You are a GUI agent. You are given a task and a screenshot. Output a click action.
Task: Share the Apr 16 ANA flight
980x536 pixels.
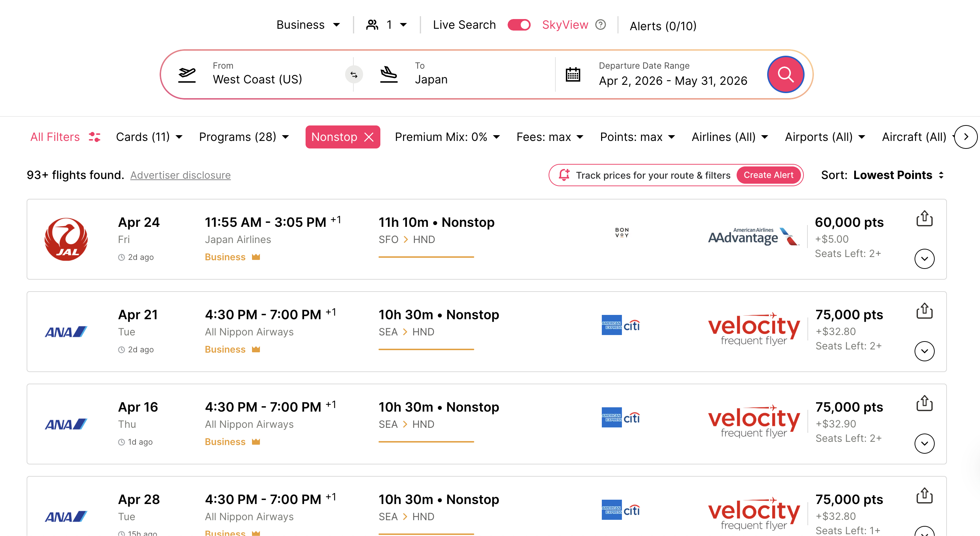coord(924,403)
